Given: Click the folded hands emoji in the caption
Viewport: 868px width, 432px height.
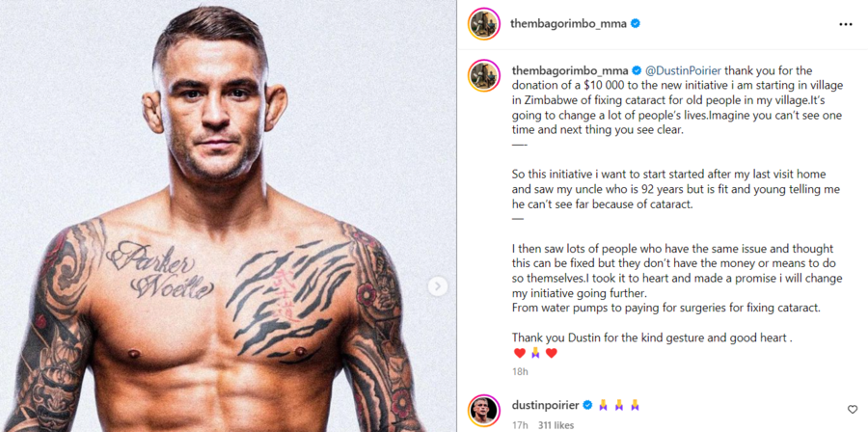Looking at the screenshot, I should [x=534, y=353].
